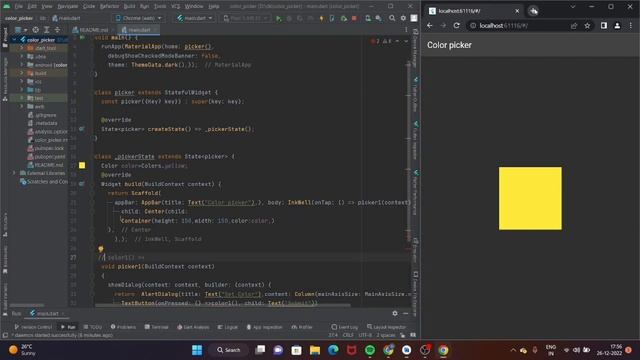
Task: Open Chrome three-dot menu
Action: (631, 26)
